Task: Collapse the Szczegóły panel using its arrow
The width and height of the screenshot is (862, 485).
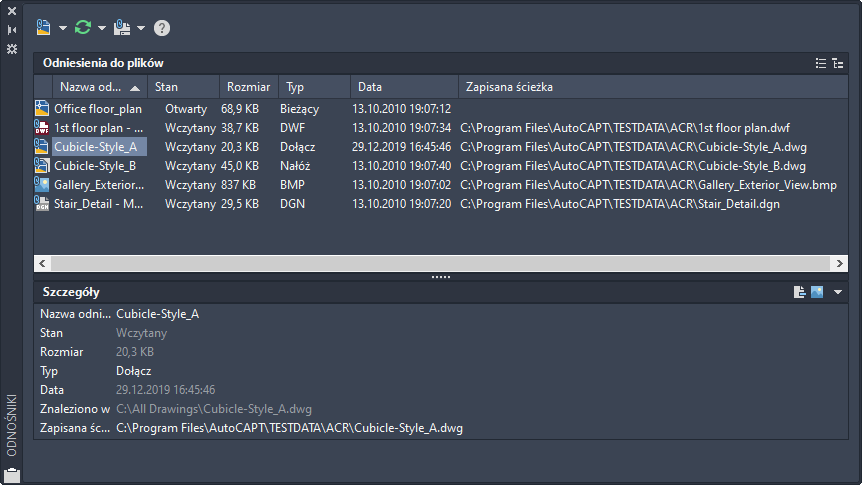Action: pyautogui.click(x=838, y=292)
